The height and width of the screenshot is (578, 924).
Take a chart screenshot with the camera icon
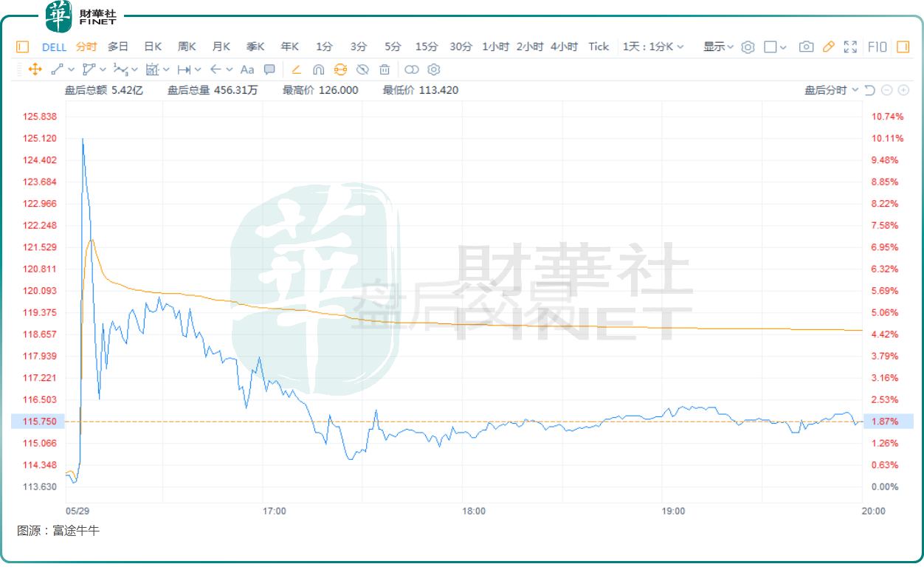coord(807,47)
